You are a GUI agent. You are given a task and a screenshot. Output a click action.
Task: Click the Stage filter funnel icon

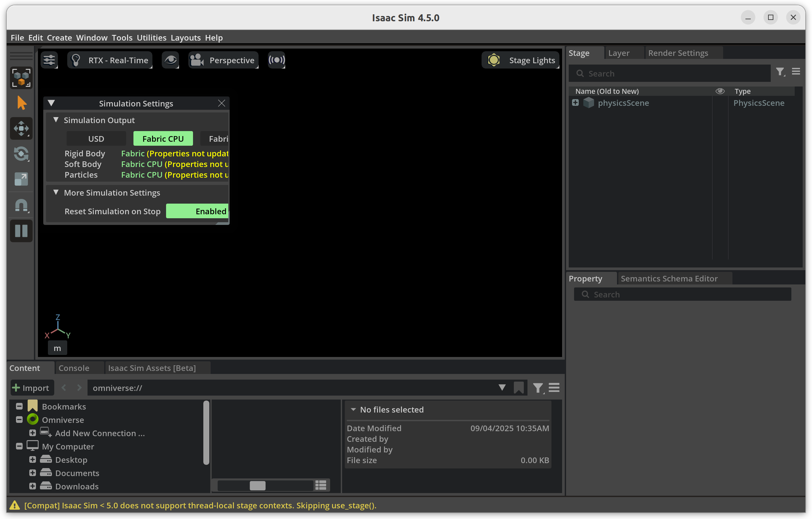(x=781, y=72)
